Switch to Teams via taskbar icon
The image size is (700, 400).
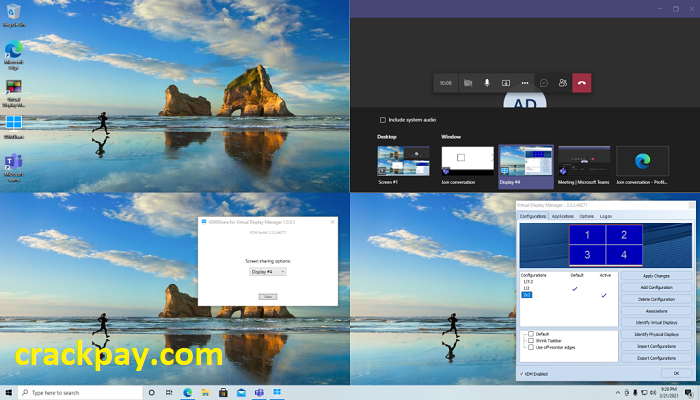[259, 392]
